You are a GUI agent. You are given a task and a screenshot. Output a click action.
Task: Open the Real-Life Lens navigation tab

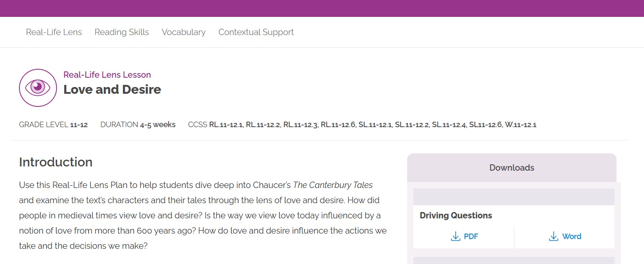(x=54, y=32)
